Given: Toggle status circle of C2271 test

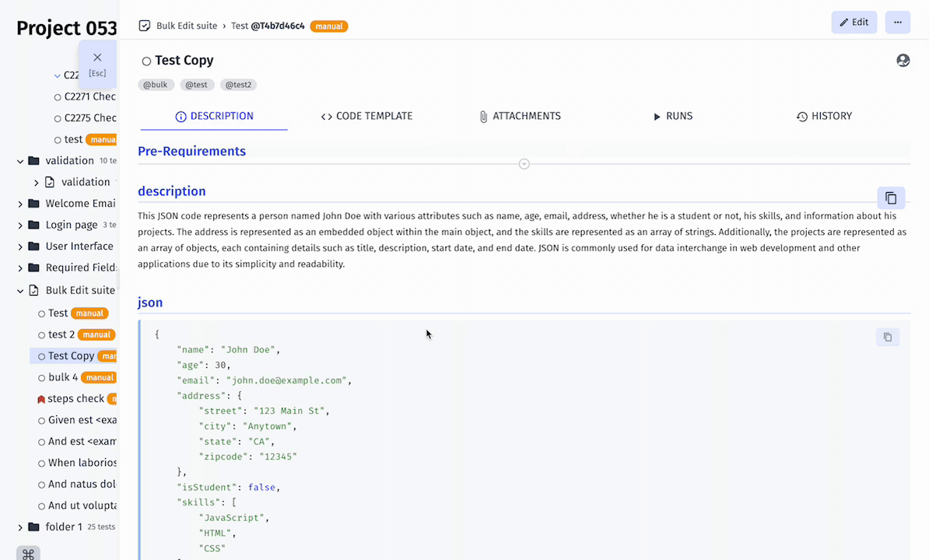Looking at the screenshot, I should [x=58, y=97].
